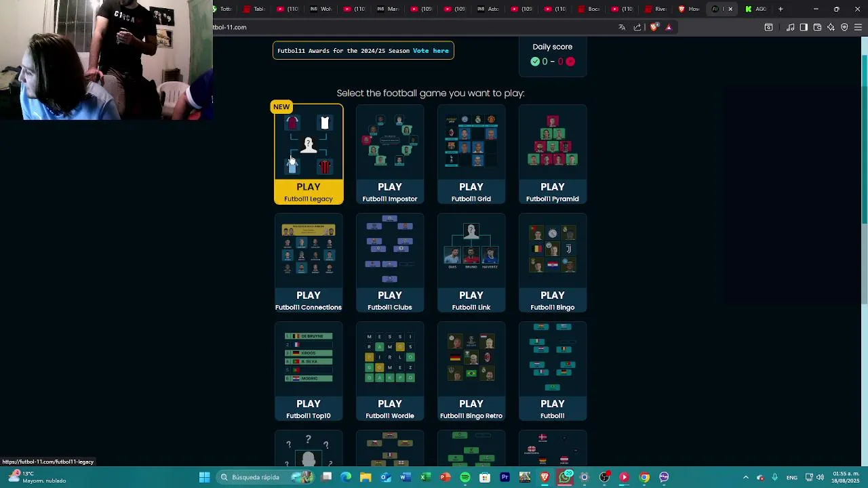Open a new browser tab
This screenshot has width=868, height=488.
point(781,9)
